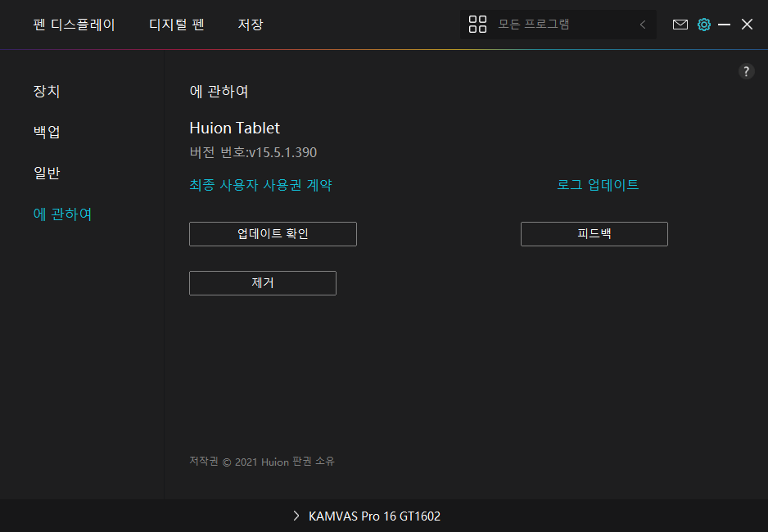Click the 2021 Huion copyright text

(261, 462)
